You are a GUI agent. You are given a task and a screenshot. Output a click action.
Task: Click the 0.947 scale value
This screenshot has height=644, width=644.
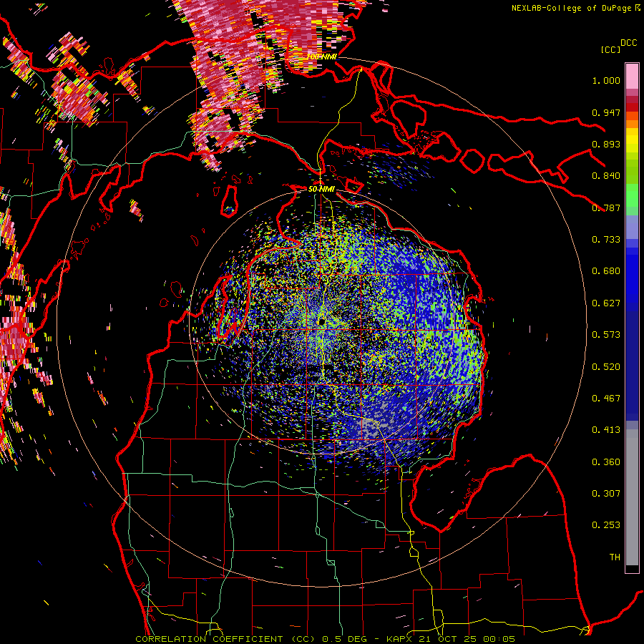pyautogui.click(x=606, y=112)
